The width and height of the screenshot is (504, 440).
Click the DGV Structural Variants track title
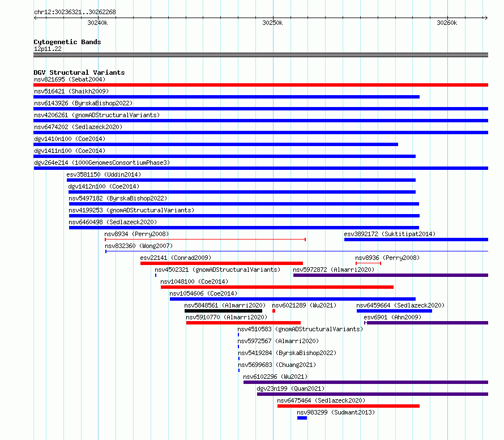[79, 72]
